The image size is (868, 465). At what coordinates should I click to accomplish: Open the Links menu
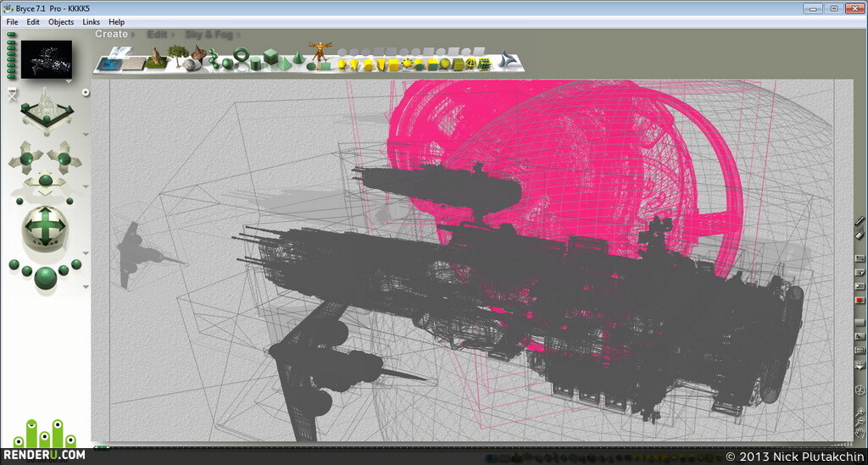[x=91, y=22]
